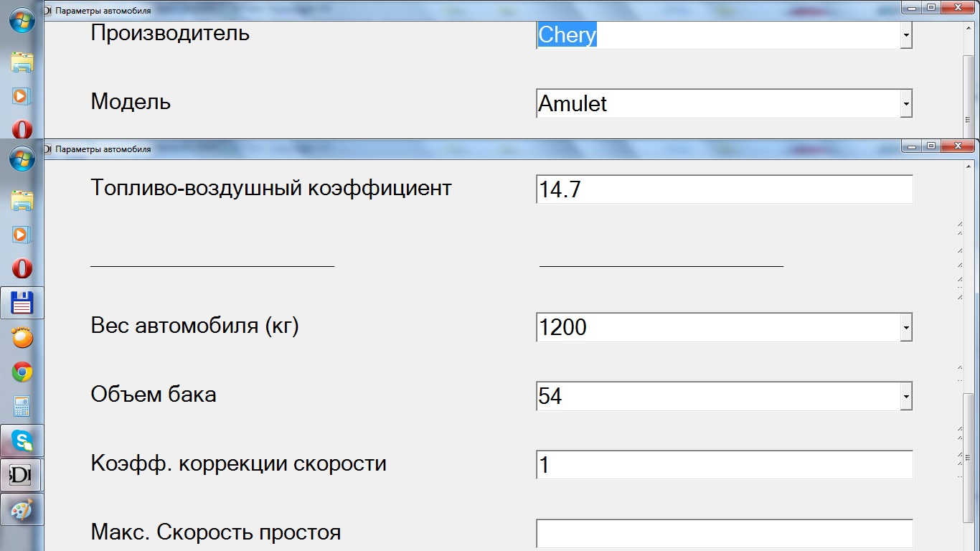Click the scroll-up arrow in the Модель window
The width and height of the screenshot is (980, 551).
pyautogui.click(x=969, y=29)
